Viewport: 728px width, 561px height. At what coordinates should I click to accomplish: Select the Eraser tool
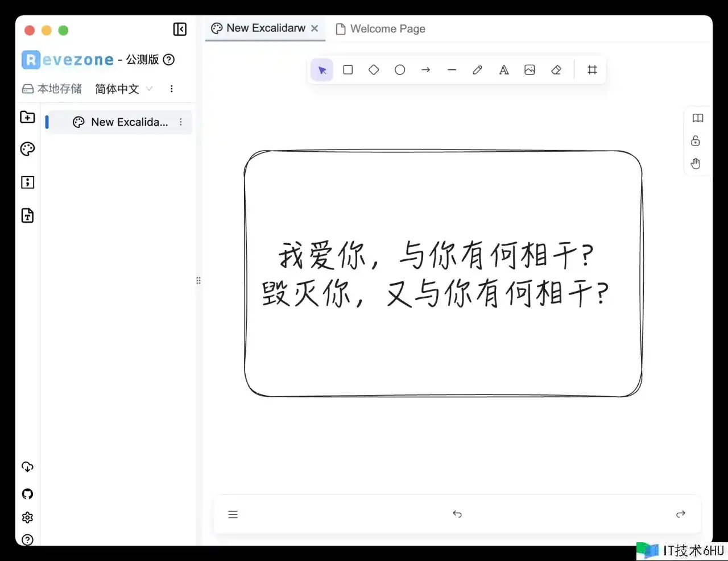tap(556, 70)
